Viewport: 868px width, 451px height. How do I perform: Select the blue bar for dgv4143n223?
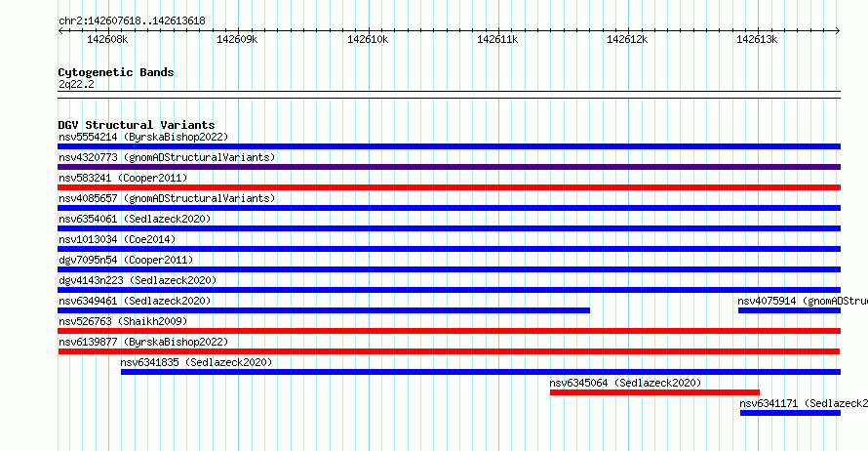coord(449,290)
